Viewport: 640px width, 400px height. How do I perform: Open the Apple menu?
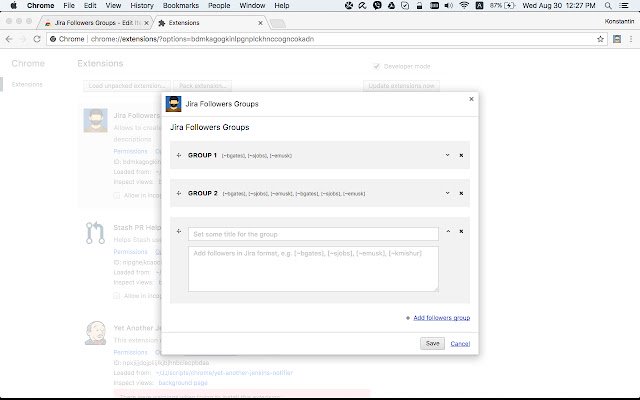(13, 5)
